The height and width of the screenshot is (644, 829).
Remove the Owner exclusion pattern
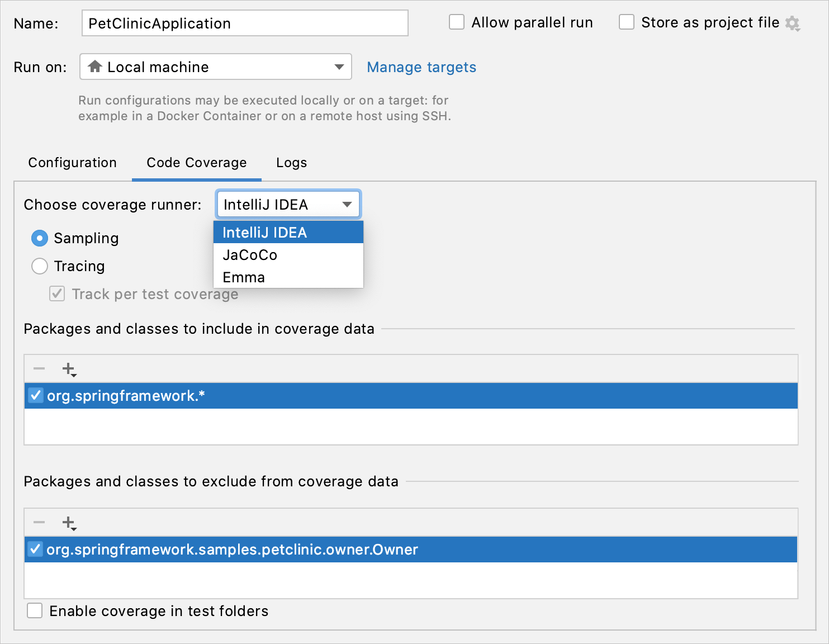(x=39, y=522)
